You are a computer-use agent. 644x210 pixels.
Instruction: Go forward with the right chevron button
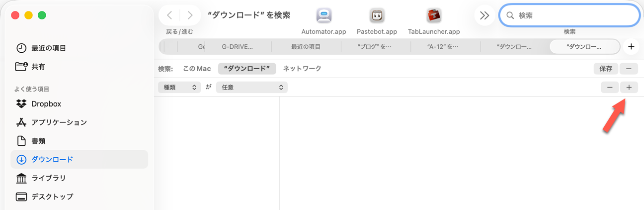pyautogui.click(x=190, y=15)
